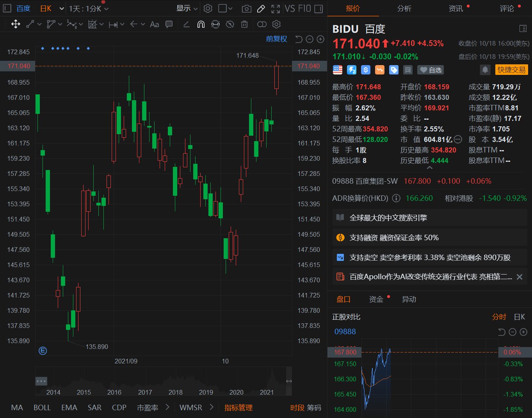Select the text annotation tool Aa
The height and width of the screenshot is (418, 532).
[x=154, y=24]
